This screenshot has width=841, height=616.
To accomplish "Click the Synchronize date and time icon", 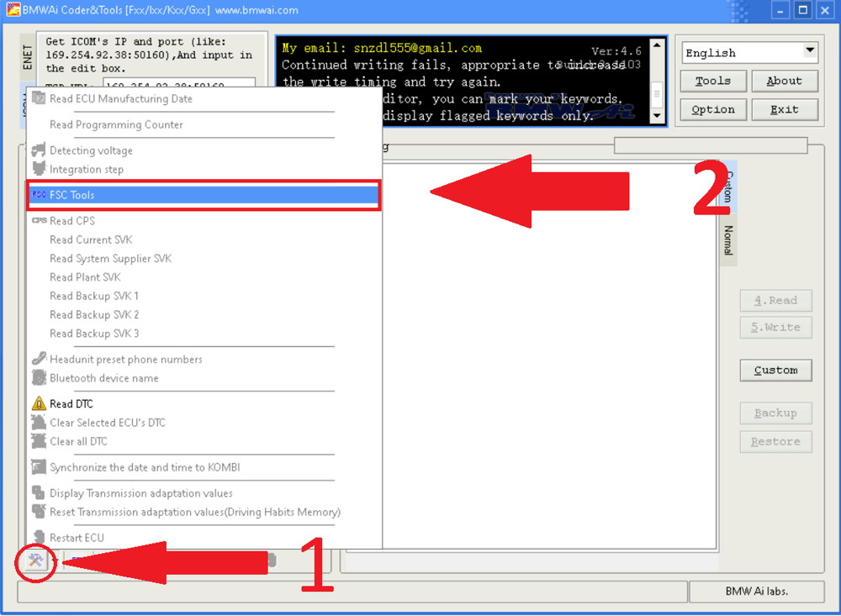I will pos(39,466).
